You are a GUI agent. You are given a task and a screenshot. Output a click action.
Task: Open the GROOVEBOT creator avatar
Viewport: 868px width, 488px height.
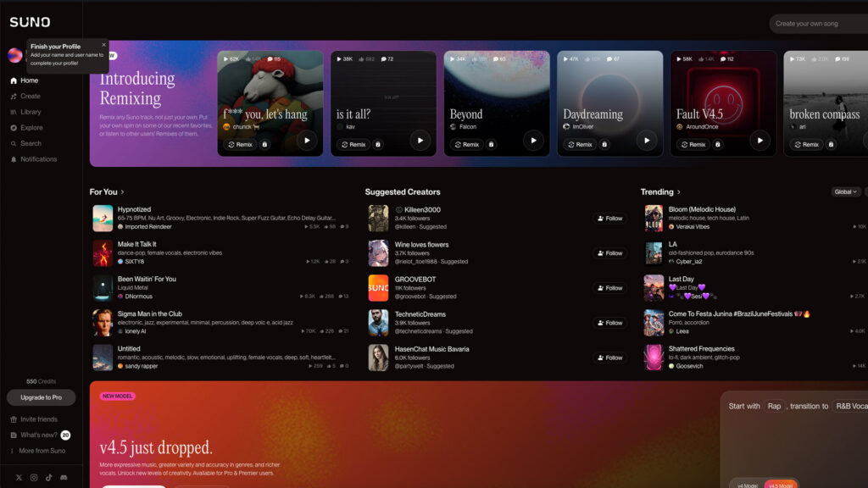pos(378,288)
